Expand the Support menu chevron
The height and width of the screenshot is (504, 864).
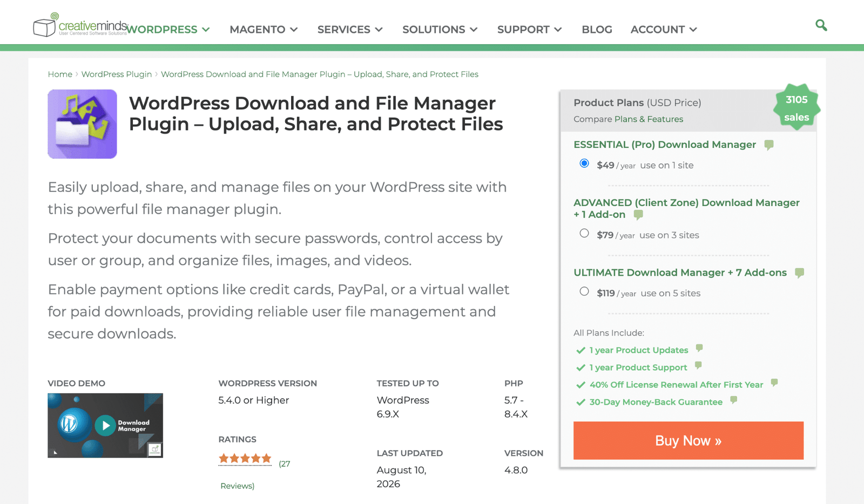click(x=558, y=30)
